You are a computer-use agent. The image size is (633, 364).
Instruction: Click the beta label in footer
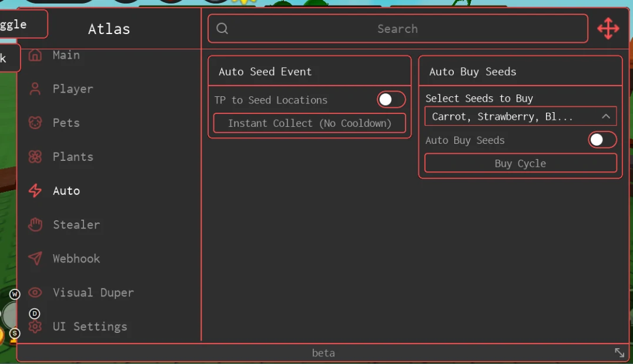click(323, 353)
